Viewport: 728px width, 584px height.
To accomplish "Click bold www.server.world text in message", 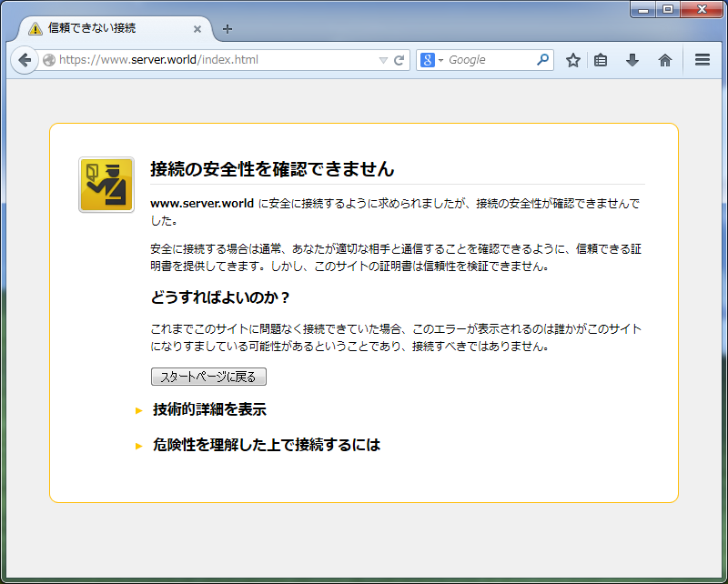I will pos(202,204).
